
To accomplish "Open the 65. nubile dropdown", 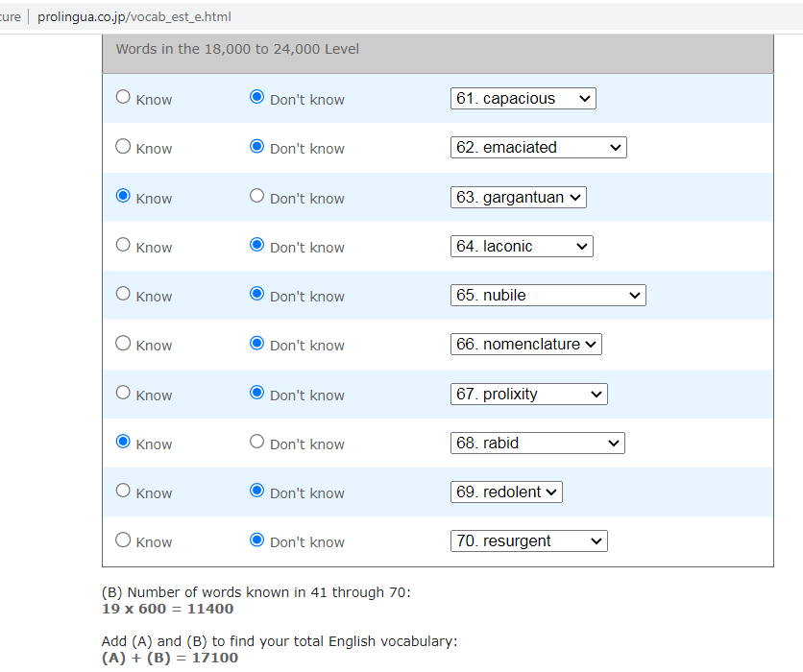I will 547,296.
